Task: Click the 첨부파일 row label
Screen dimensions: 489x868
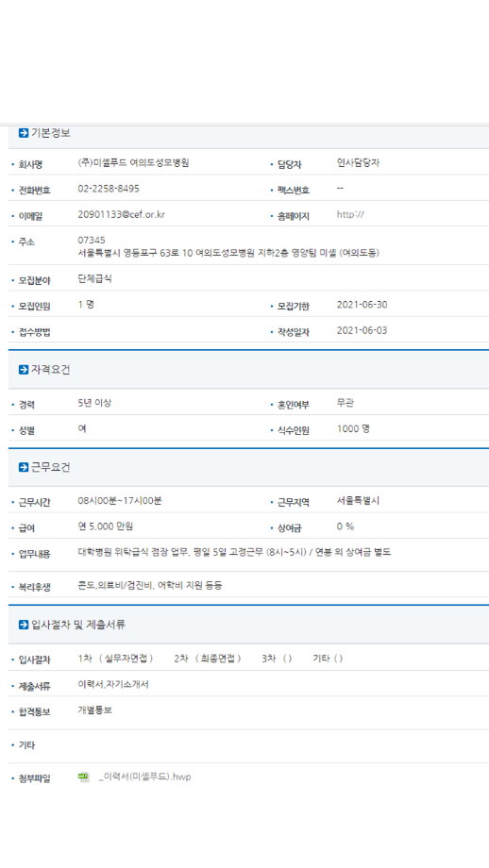Action: point(34,779)
